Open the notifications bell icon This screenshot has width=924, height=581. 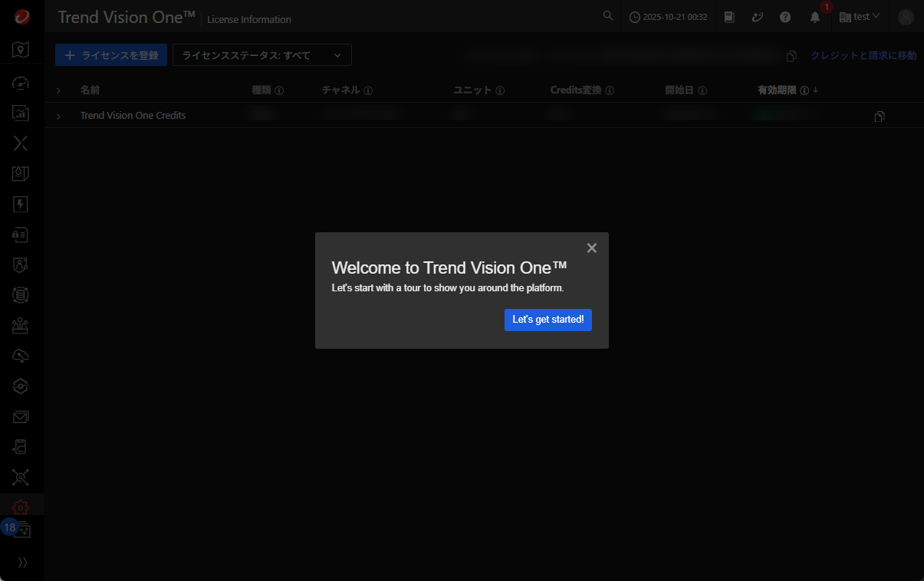click(x=815, y=18)
